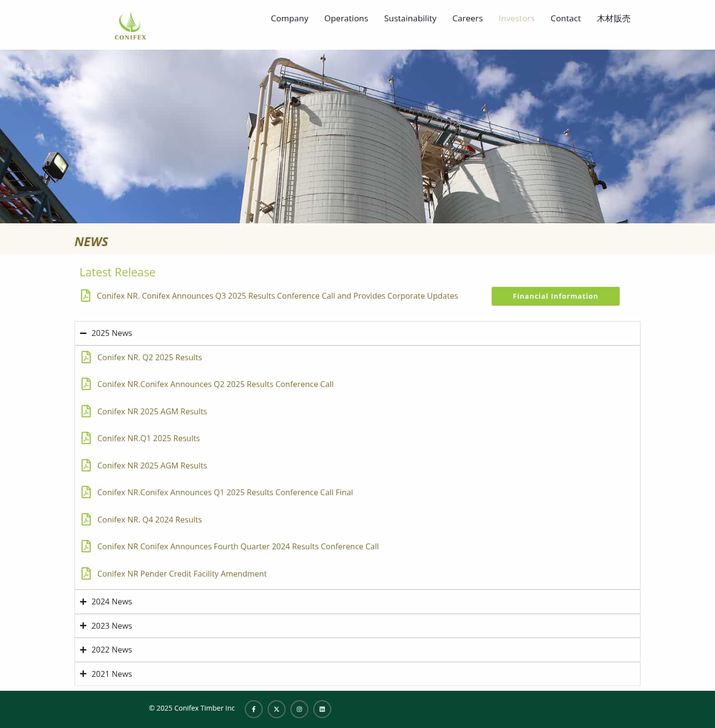This screenshot has height=728, width=715.
Task: Expand the 2023 News section
Action: tap(357, 626)
